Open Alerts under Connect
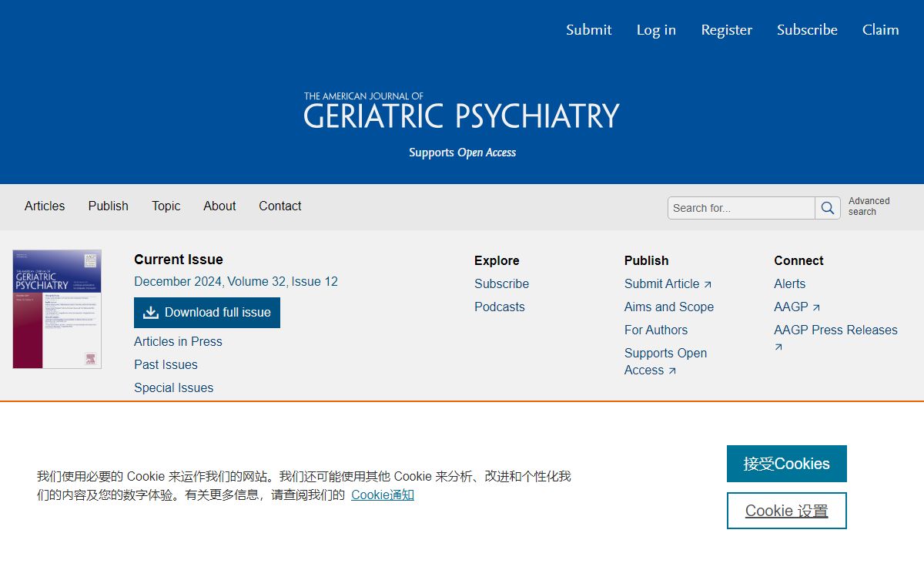924x570 pixels. click(x=789, y=283)
